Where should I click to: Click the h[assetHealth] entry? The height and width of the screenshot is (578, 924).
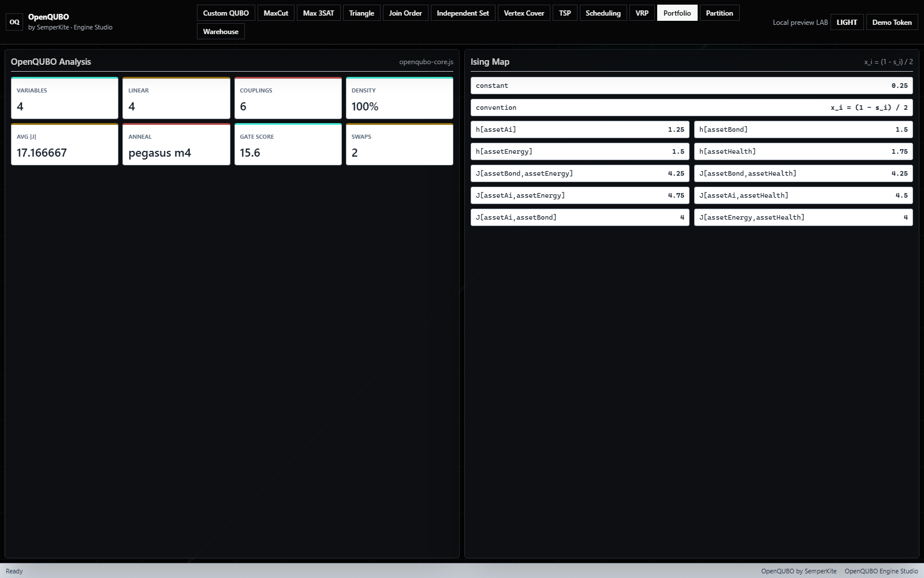point(803,151)
